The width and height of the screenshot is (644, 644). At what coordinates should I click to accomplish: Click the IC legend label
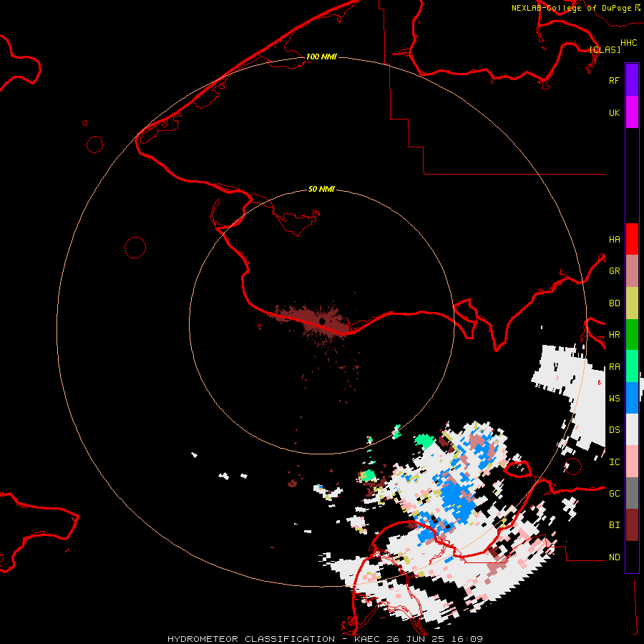(x=614, y=462)
